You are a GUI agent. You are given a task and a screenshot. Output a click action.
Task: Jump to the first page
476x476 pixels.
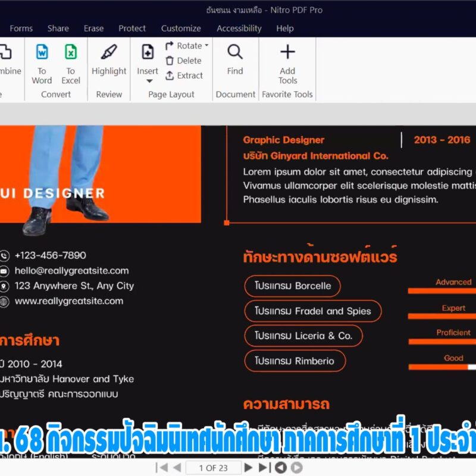161,468
